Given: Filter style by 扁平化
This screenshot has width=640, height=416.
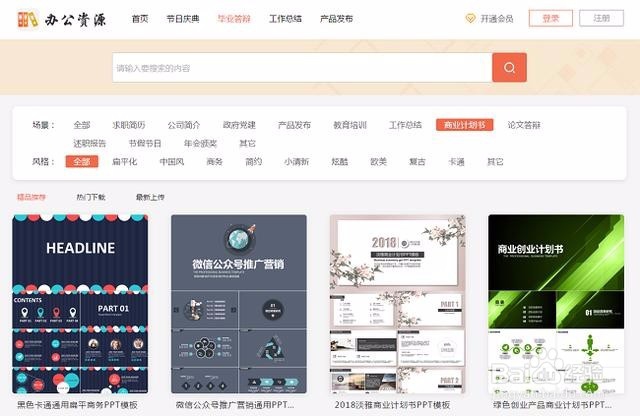Looking at the screenshot, I should [124, 162].
